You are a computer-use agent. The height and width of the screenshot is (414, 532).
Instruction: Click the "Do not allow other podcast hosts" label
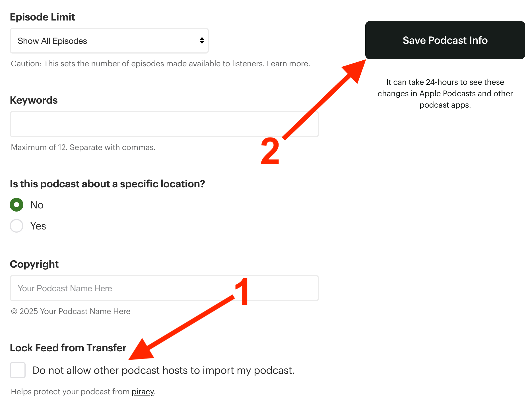[164, 370]
